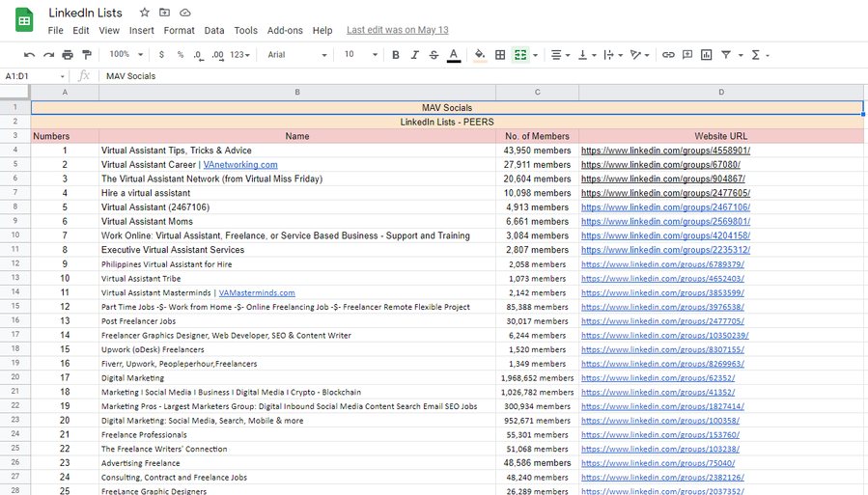Select column B header
Viewport: 868px width, 495px height.
coord(297,93)
